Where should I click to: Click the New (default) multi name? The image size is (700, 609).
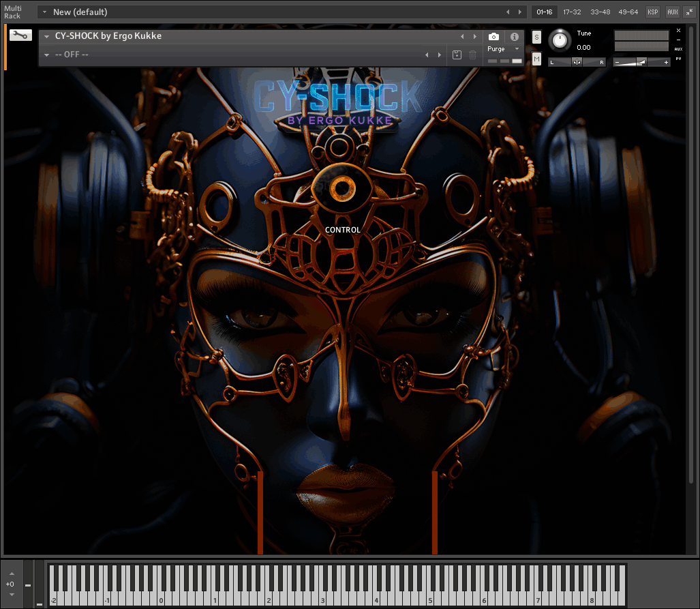click(80, 12)
